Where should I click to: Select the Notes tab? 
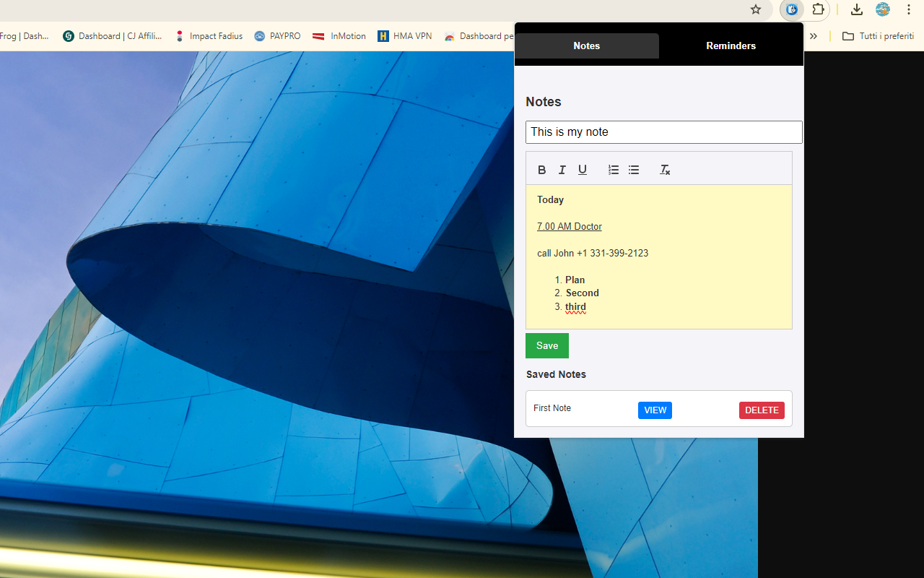[x=586, y=46]
